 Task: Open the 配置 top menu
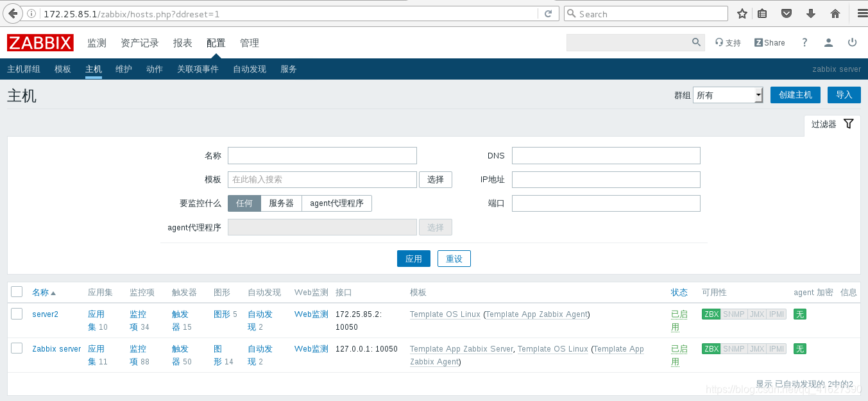[216, 43]
